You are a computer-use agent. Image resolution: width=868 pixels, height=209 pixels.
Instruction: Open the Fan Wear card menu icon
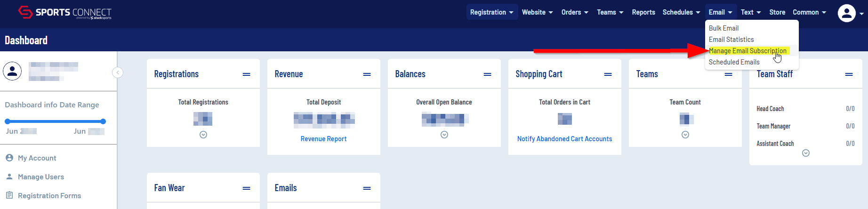246,188
